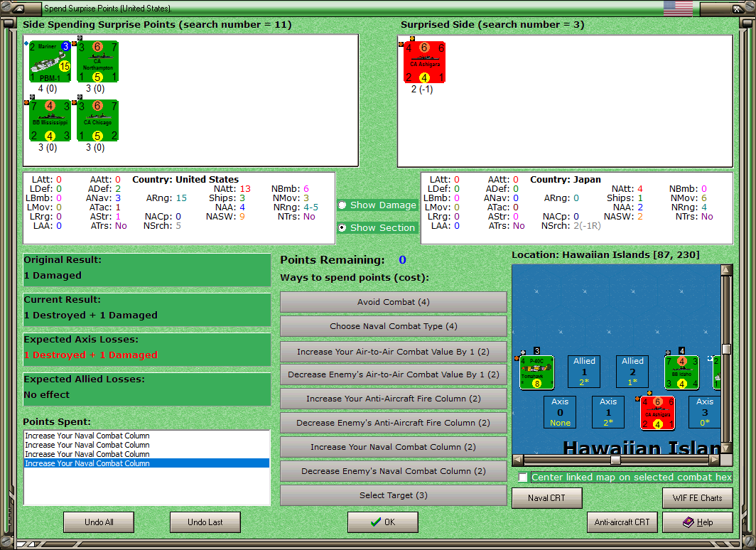Screen dimensions: 756x550
Task: Decrease Enemy's Naval Combat Column
Action: tap(394, 471)
